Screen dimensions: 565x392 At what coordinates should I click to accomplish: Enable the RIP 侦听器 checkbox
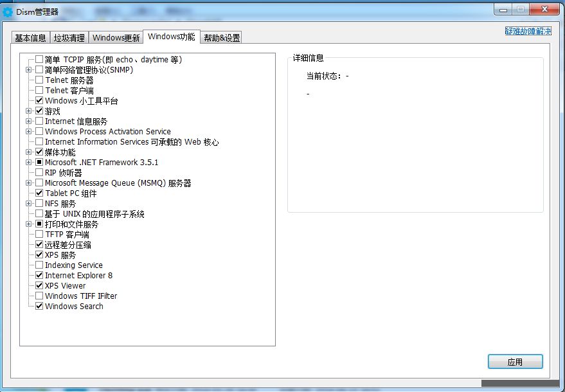click(x=39, y=172)
